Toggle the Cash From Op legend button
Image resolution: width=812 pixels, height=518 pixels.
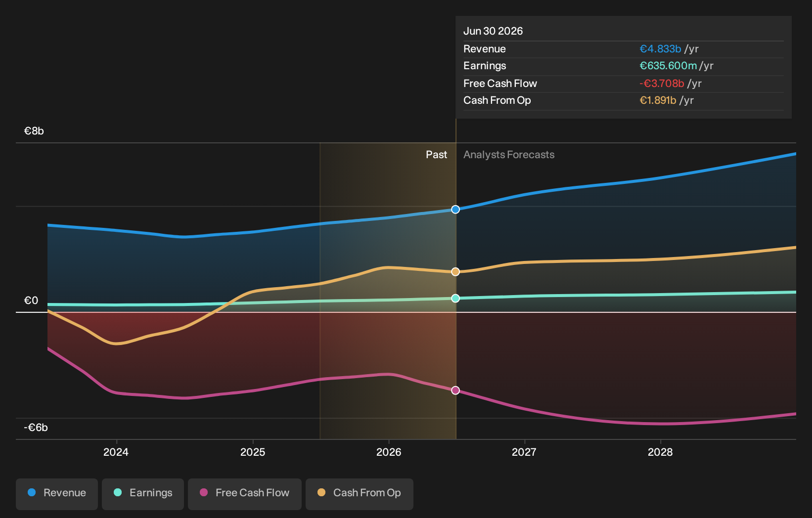(x=360, y=494)
